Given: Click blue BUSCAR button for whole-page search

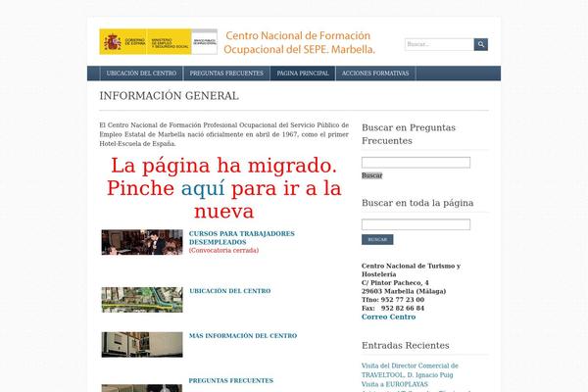Looking at the screenshot, I should point(377,239).
